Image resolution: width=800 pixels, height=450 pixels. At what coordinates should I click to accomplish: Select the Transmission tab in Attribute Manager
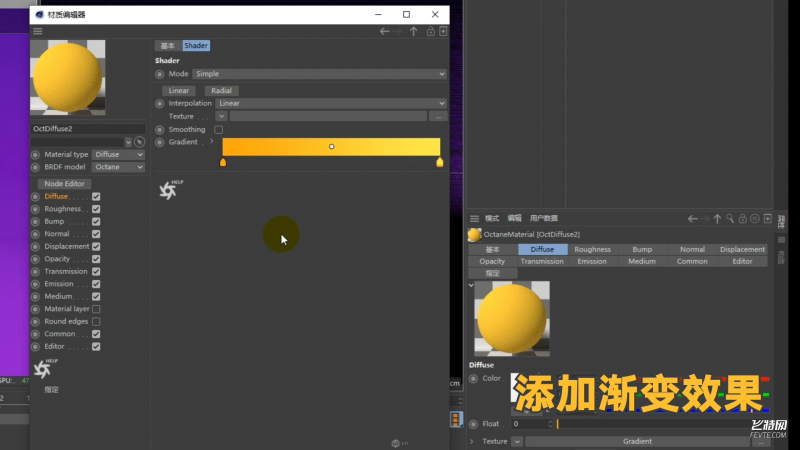pos(542,261)
